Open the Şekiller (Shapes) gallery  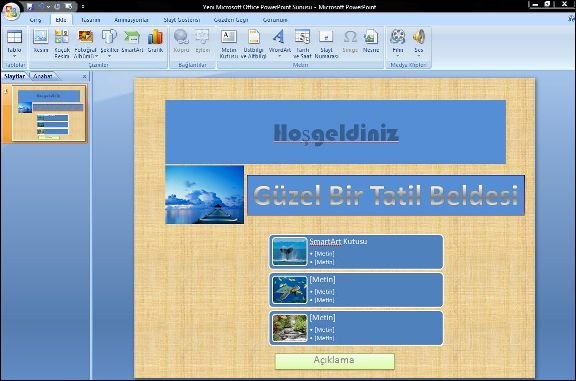pyautogui.click(x=109, y=44)
